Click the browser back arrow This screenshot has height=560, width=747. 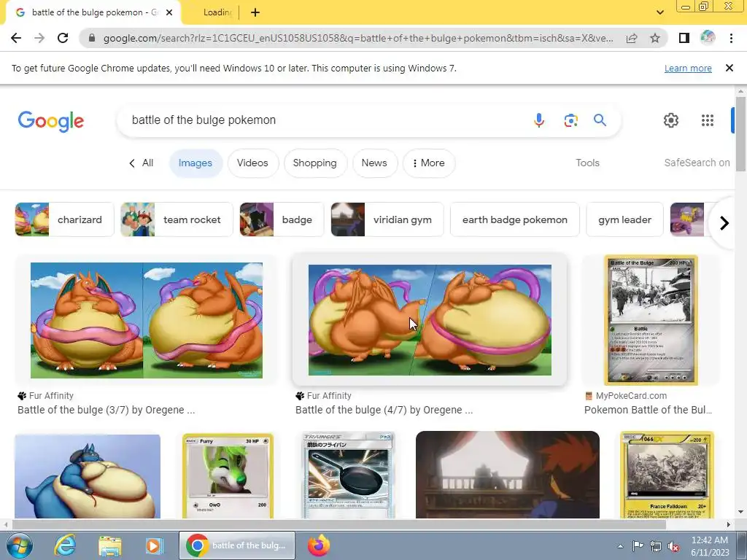tap(16, 38)
